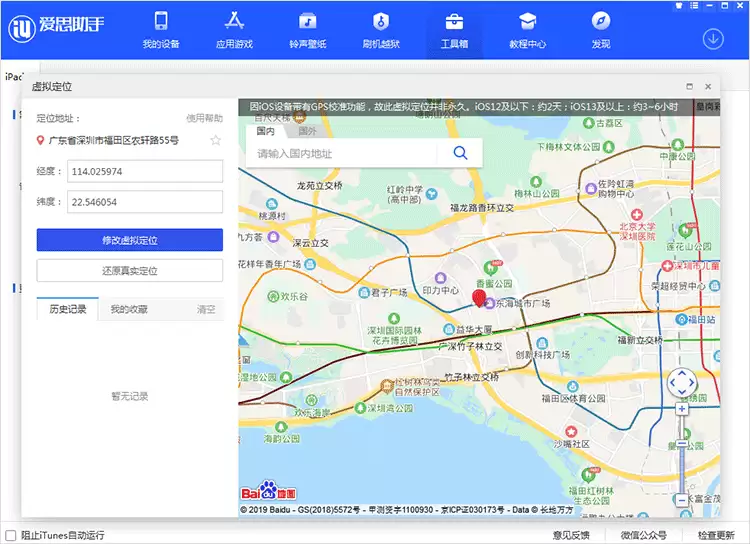Screen dimensions: 750x544
Task: Click the 红岭中学 map marker
Action: click(x=431, y=194)
